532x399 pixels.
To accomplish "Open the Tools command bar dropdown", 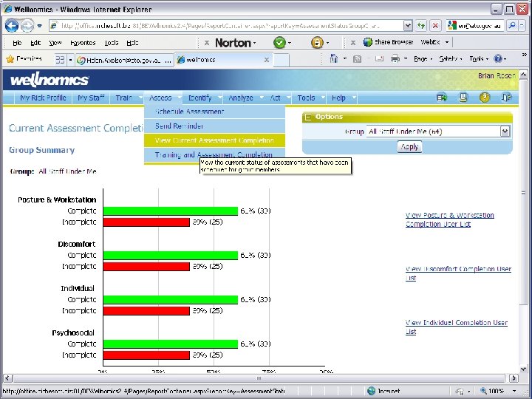I will (x=479, y=59).
